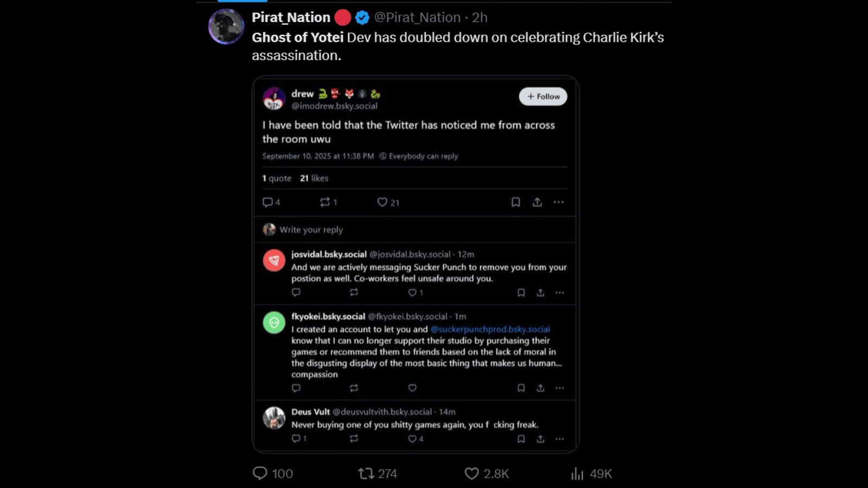868x488 pixels.
Task: Bookmark drew's Bluesky post
Action: (x=515, y=202)
